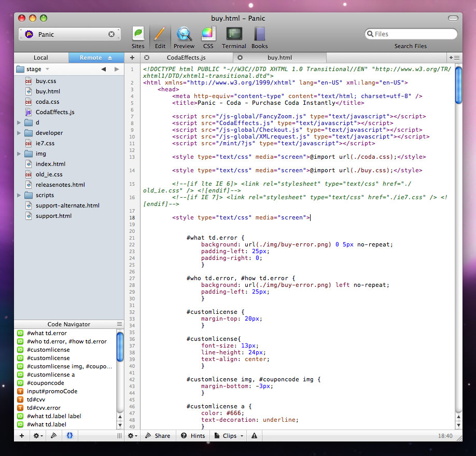Click the Search Files input field

pyautogui.click(x=411, y=34)
